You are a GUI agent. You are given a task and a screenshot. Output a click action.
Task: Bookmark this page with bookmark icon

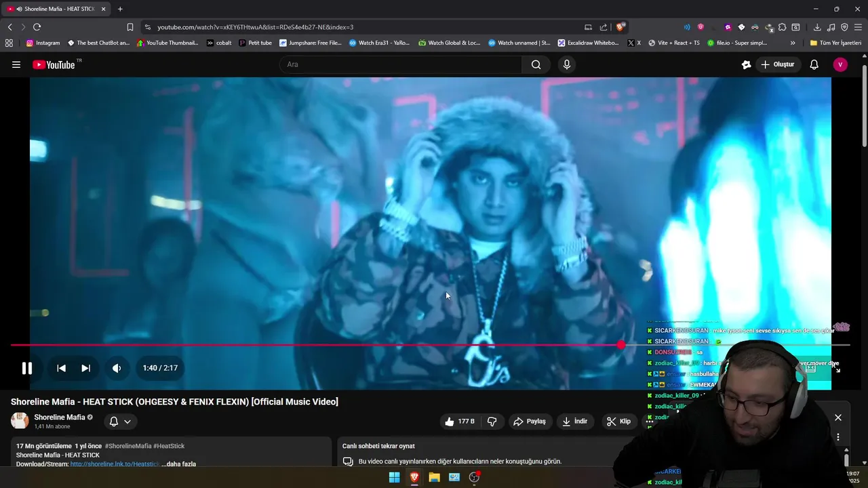(x=130, y=27)
